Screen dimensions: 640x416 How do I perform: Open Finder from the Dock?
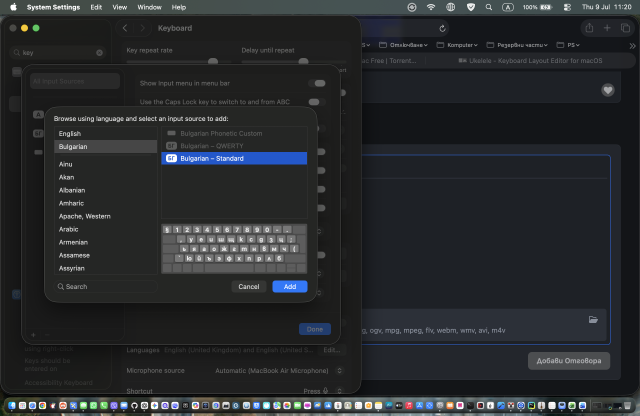point(12,405)
